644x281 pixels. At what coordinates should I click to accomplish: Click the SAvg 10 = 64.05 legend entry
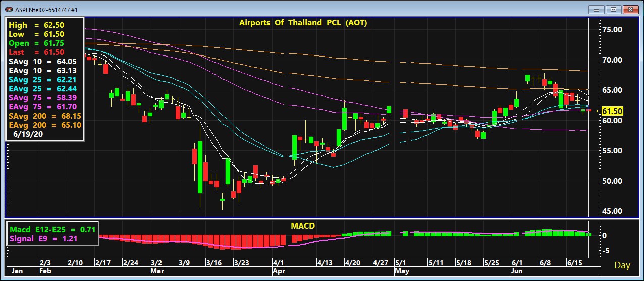tap(42, 61)
